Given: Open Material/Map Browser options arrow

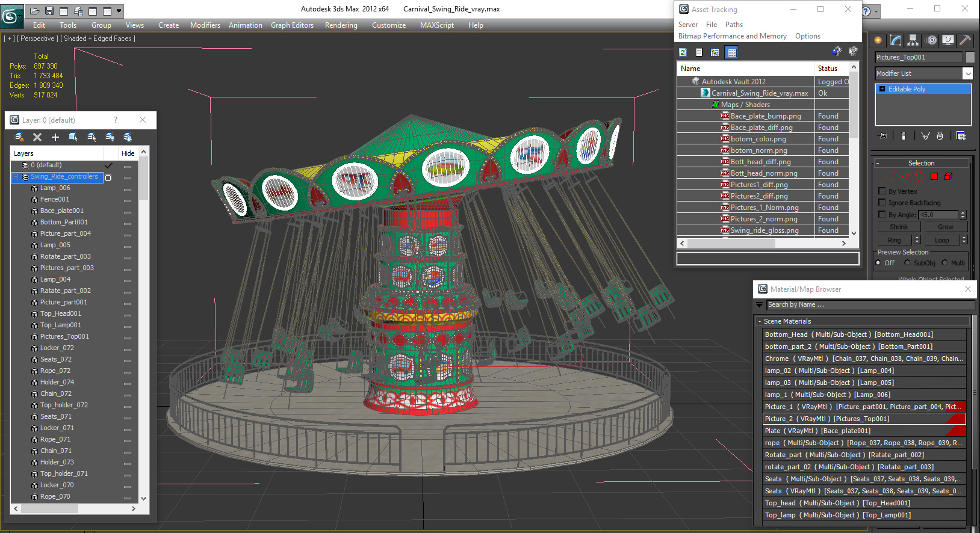Looking at the screenshot, I should (760, 305).
